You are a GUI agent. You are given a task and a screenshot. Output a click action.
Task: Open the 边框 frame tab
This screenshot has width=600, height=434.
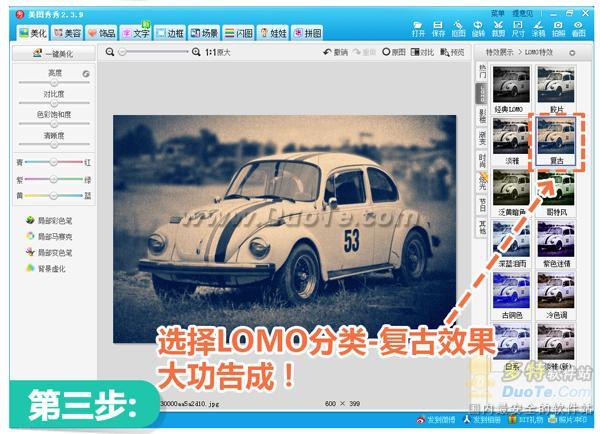tap(170, 33)
